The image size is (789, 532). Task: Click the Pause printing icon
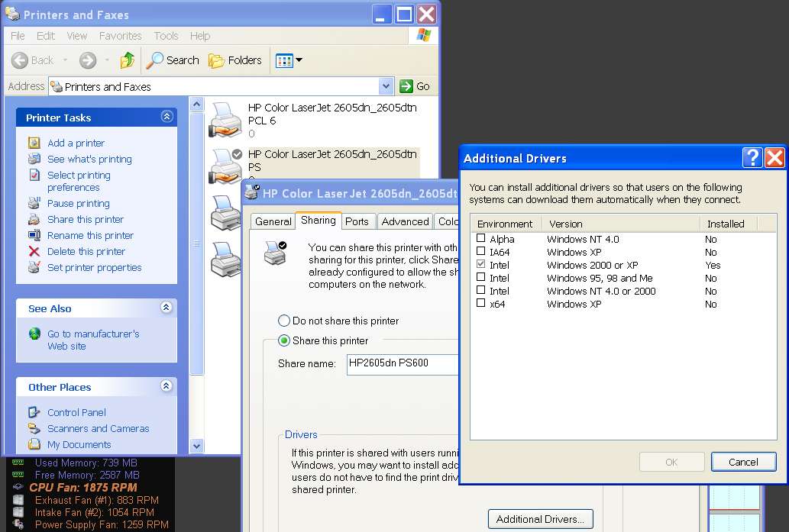34,203
